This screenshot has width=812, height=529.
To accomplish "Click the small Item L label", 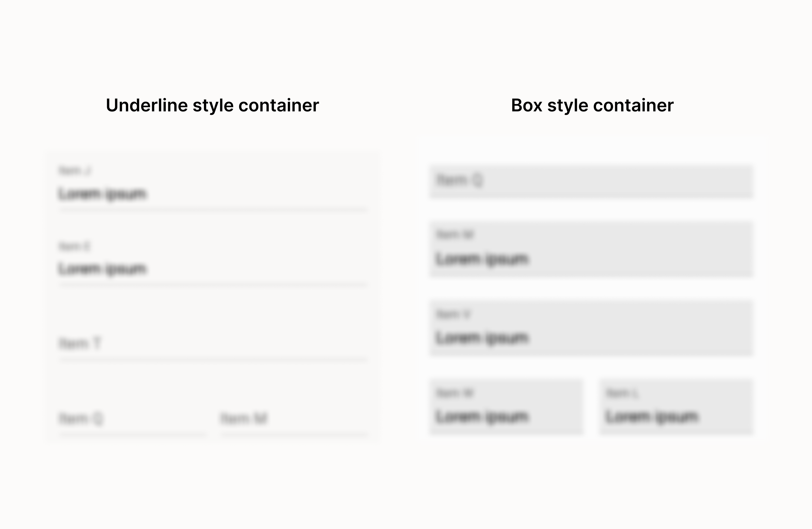I will tap(622, 393).
